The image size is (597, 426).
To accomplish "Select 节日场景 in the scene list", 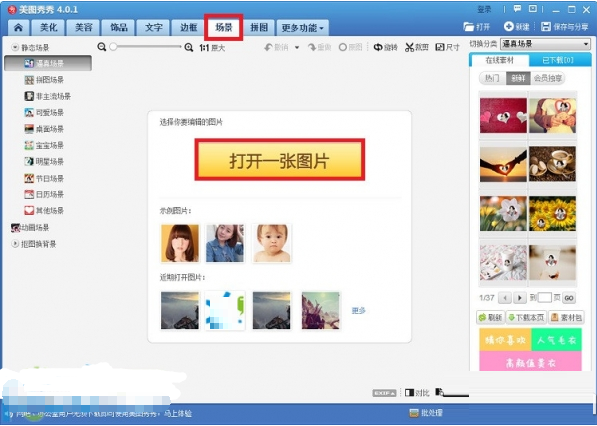I will point(44,178).
